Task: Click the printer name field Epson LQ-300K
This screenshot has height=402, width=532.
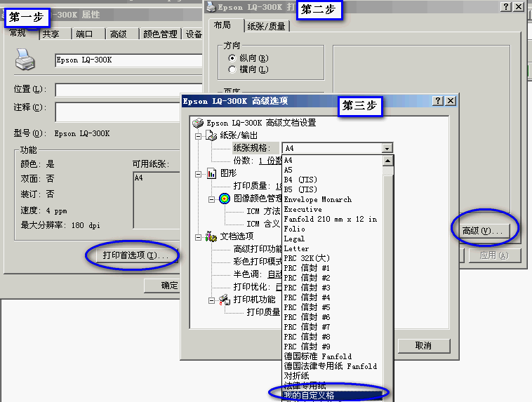Action: 128,60
